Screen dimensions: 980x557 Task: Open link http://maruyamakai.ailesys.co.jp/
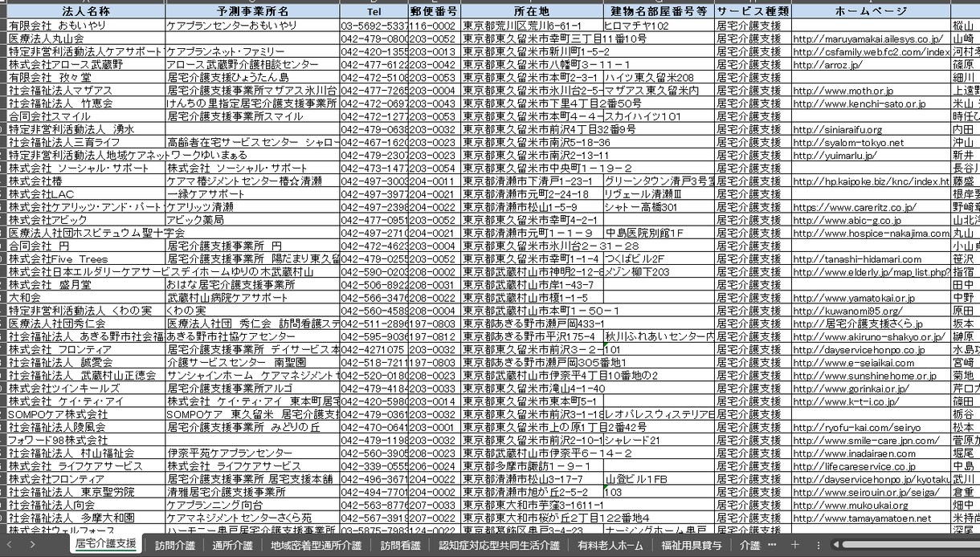(868, 39)
